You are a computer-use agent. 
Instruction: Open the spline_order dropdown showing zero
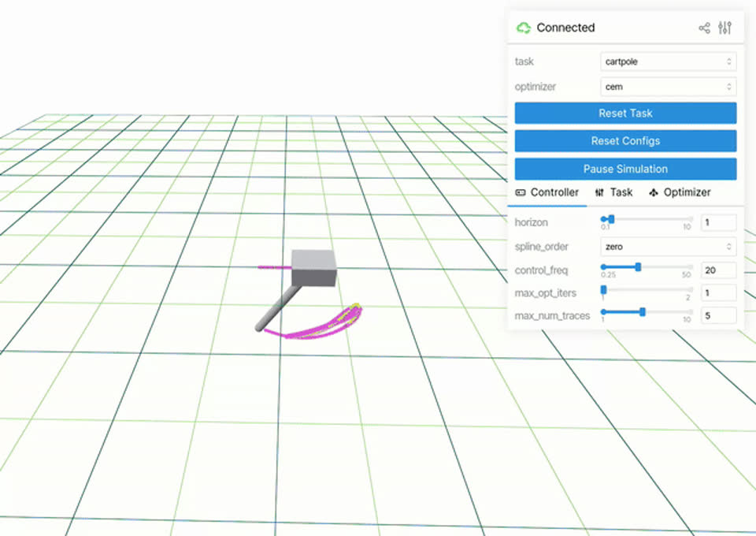tap(669, 247)
